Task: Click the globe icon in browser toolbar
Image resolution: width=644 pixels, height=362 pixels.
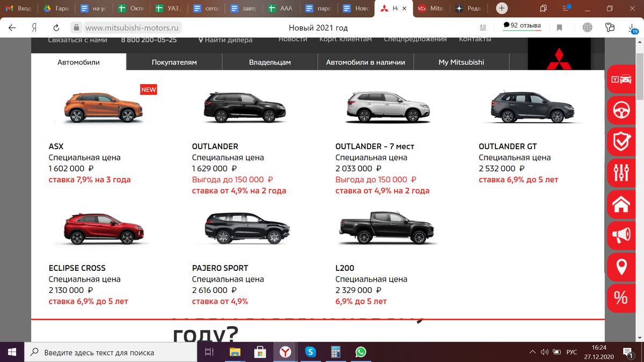Action: coord(587,28)
